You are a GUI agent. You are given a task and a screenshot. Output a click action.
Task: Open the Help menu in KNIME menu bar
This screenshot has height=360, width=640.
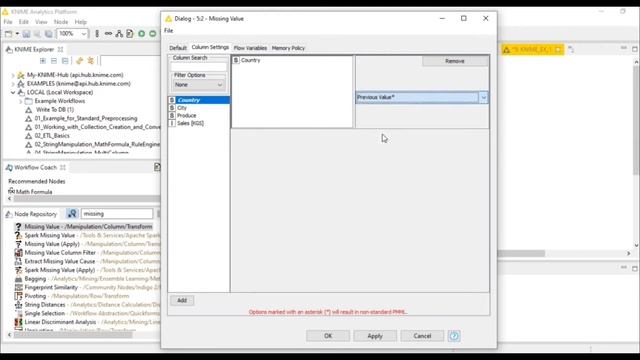[x=80, y=22]
